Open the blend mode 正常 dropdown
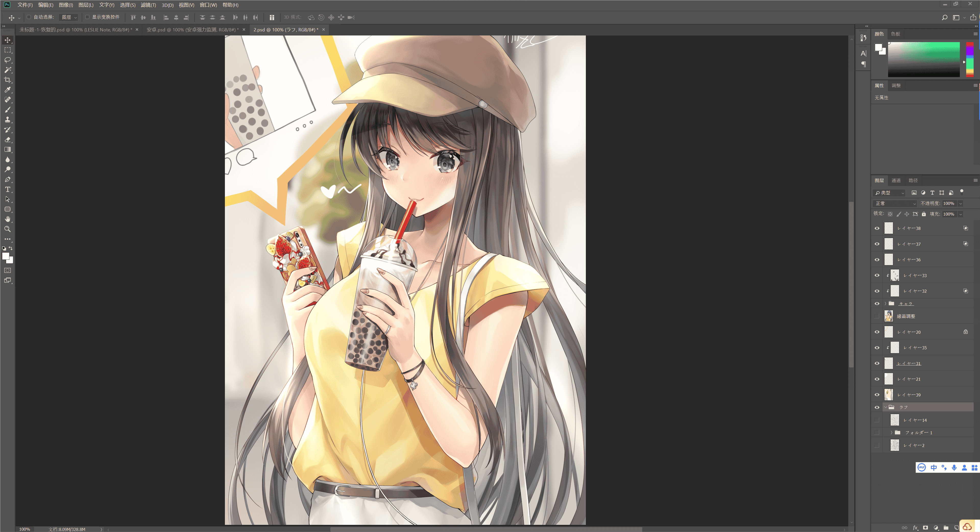The image size is (980, 532). click(x=895, y=203)
